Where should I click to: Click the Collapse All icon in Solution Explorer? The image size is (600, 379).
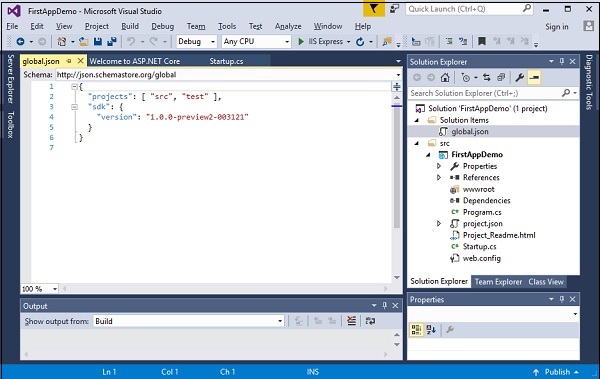[x=501, y=78]
